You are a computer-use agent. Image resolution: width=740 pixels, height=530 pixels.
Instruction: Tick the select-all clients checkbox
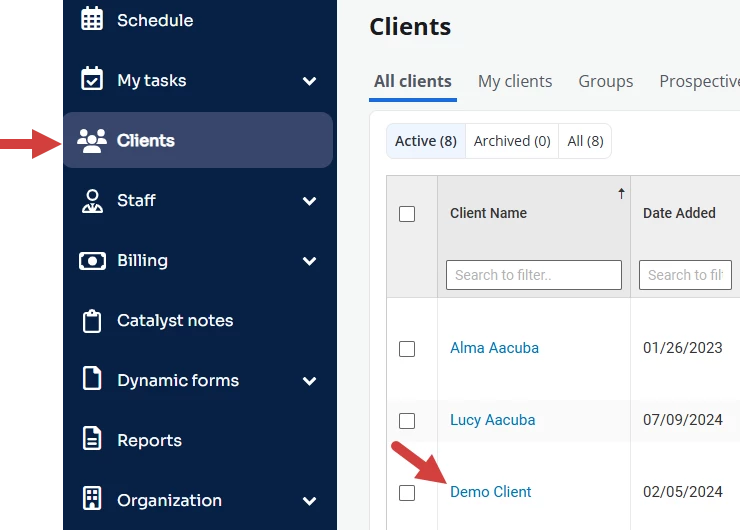coord(407,214)
